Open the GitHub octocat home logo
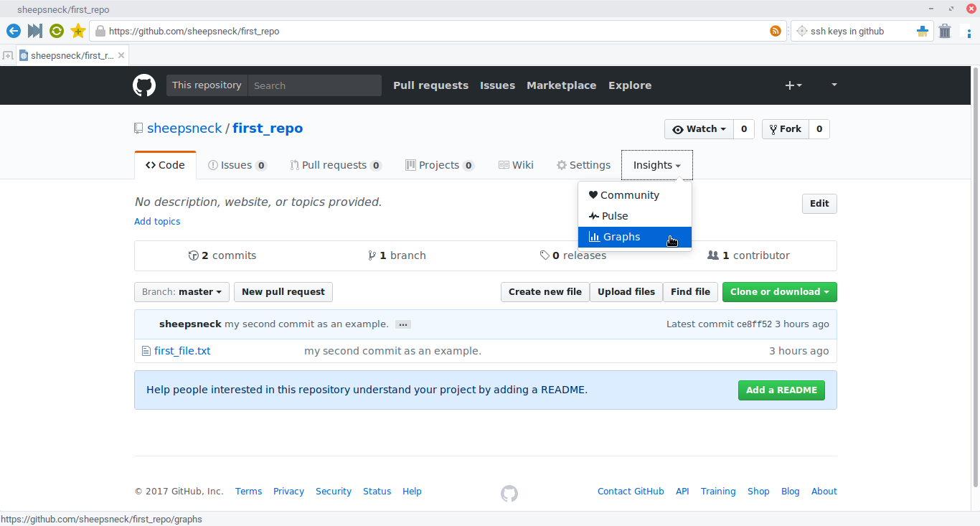 pyautogui.click(x=143, y=85)
